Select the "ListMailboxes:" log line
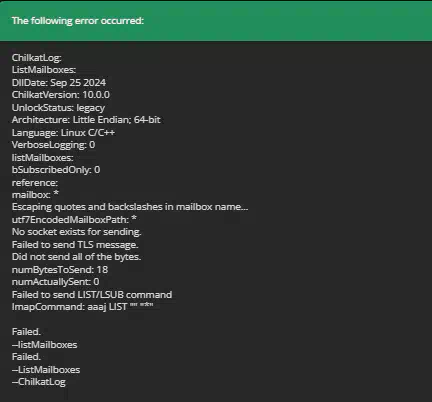 point(44,70)
